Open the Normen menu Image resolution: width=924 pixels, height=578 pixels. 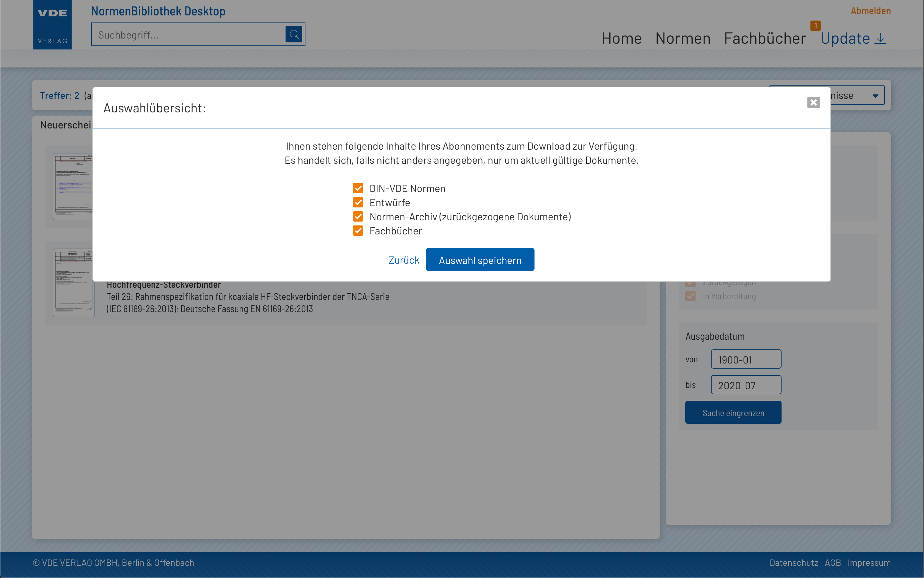pos(683,38)
